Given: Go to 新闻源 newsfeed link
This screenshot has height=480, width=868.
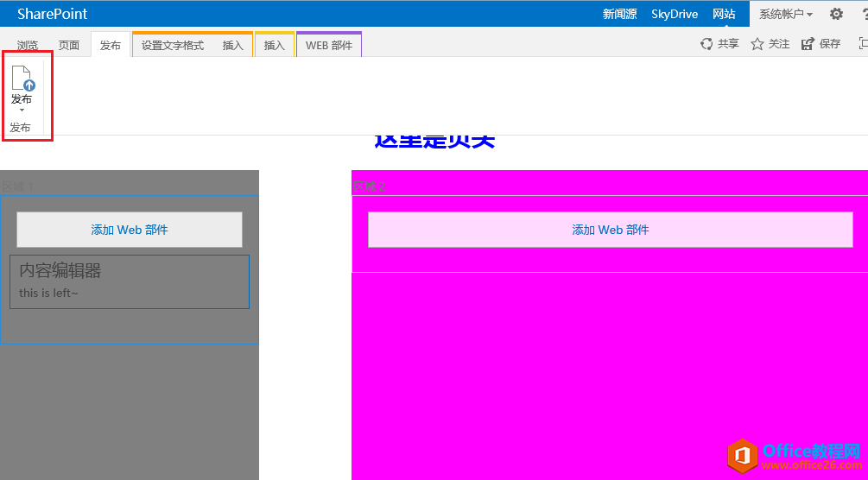Looking at the screenshot, I should tap(619, 14).
